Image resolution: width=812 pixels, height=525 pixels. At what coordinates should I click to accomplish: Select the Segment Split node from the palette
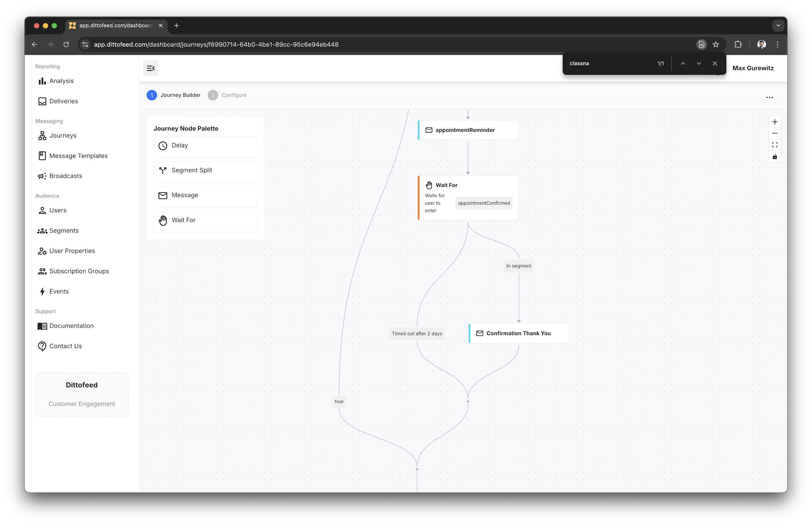[x=205, y=171]
